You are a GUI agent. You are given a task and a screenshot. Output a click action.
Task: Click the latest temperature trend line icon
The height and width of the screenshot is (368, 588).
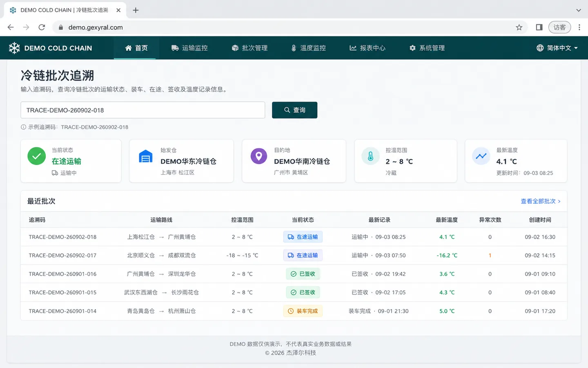[x=481, y=156]
